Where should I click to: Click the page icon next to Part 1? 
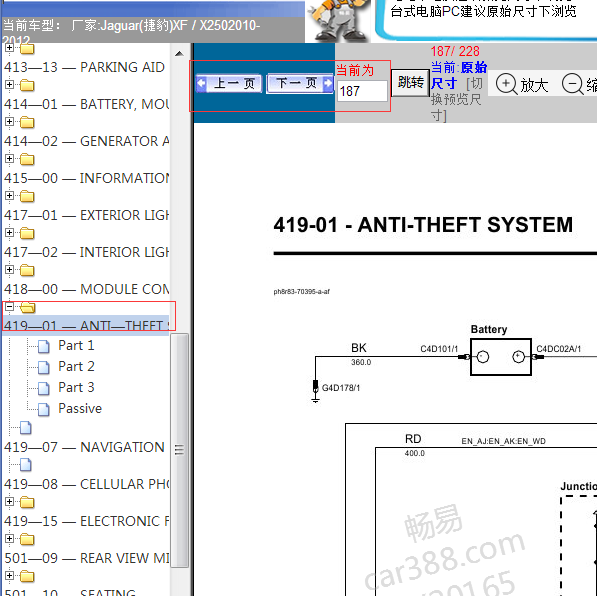44,346
